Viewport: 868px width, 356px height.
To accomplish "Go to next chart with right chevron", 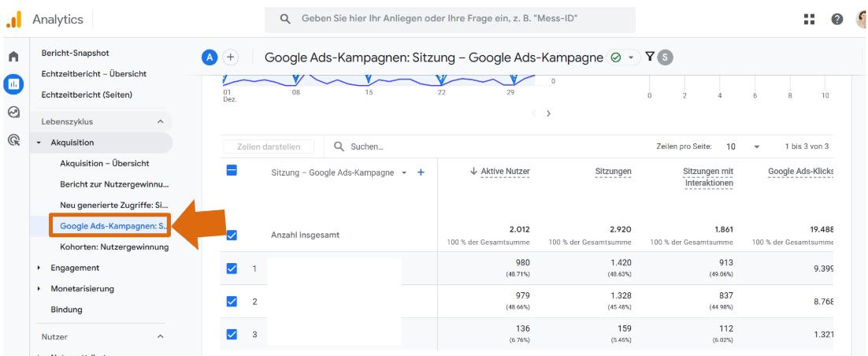I will [548, 113].
